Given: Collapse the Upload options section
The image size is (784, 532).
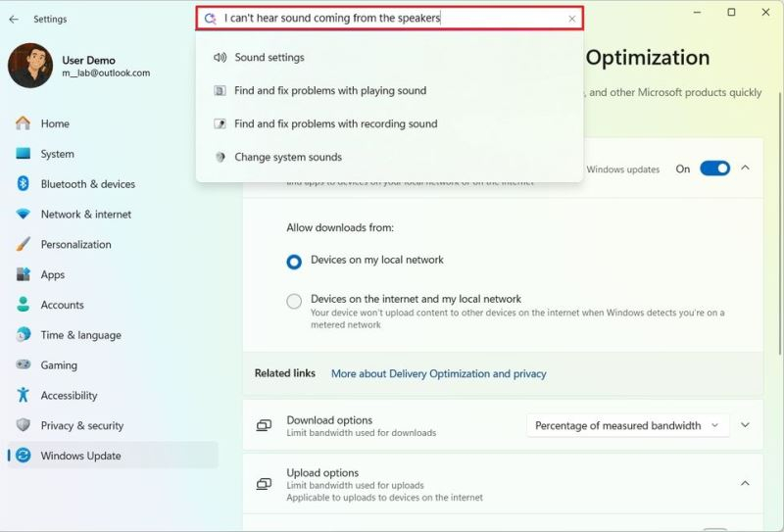Looking at the screenshot, I should 745,483.
